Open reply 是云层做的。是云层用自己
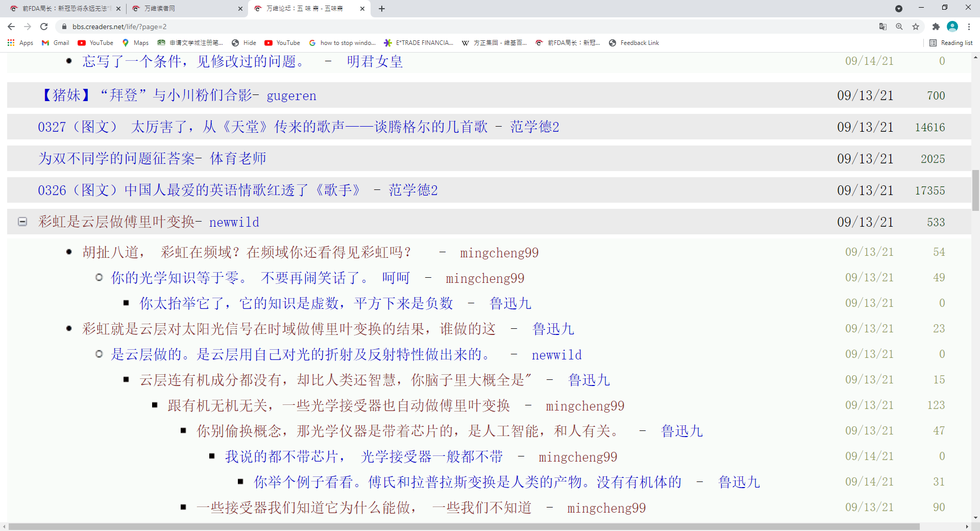 (301, 355)
